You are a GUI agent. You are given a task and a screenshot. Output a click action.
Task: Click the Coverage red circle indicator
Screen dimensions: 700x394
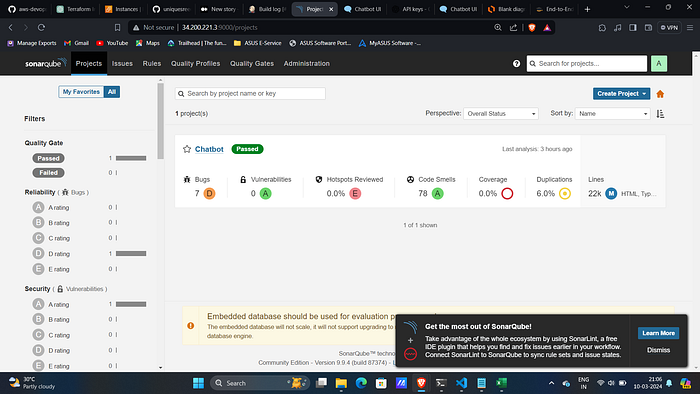coord(507,194)
